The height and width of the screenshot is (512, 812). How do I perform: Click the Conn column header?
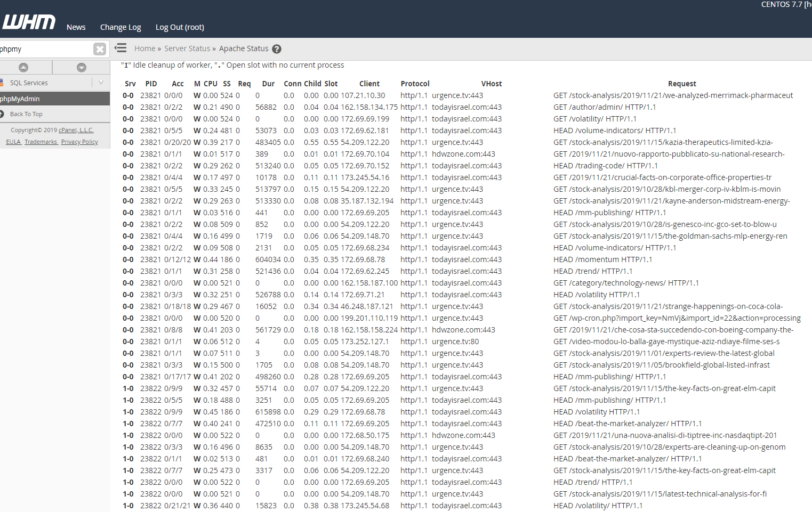[292, 84]
